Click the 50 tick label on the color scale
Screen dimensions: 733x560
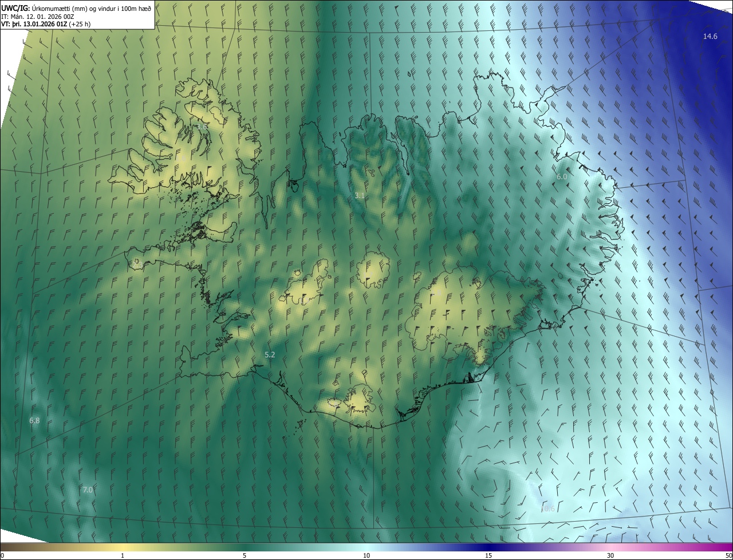[728, 555]
